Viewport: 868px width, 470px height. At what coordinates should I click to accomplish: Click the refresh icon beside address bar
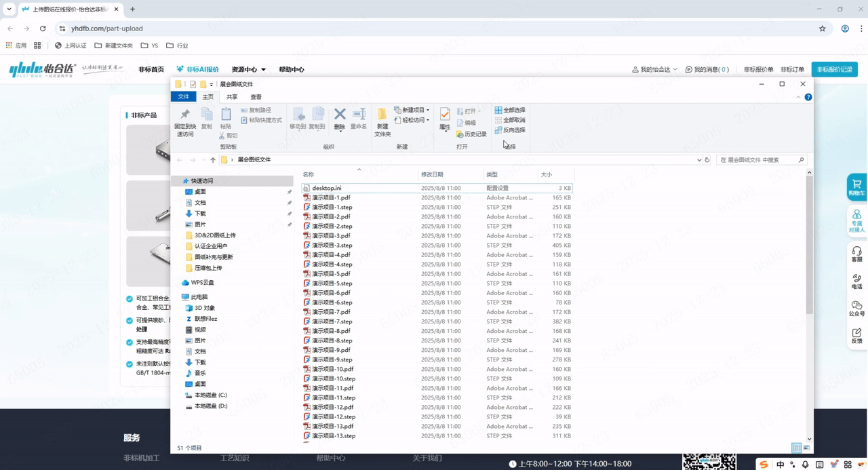pos(707,160)
